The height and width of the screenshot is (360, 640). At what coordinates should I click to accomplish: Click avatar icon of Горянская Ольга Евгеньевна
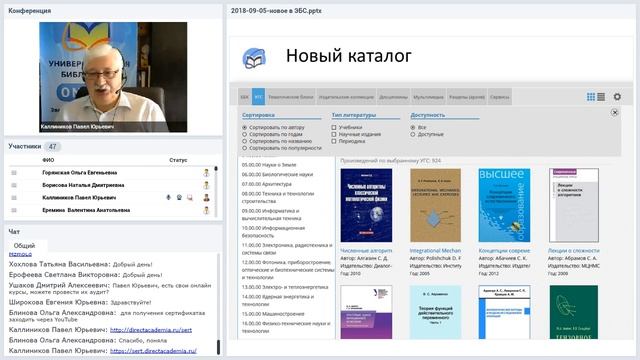click(x=207, y=173)
